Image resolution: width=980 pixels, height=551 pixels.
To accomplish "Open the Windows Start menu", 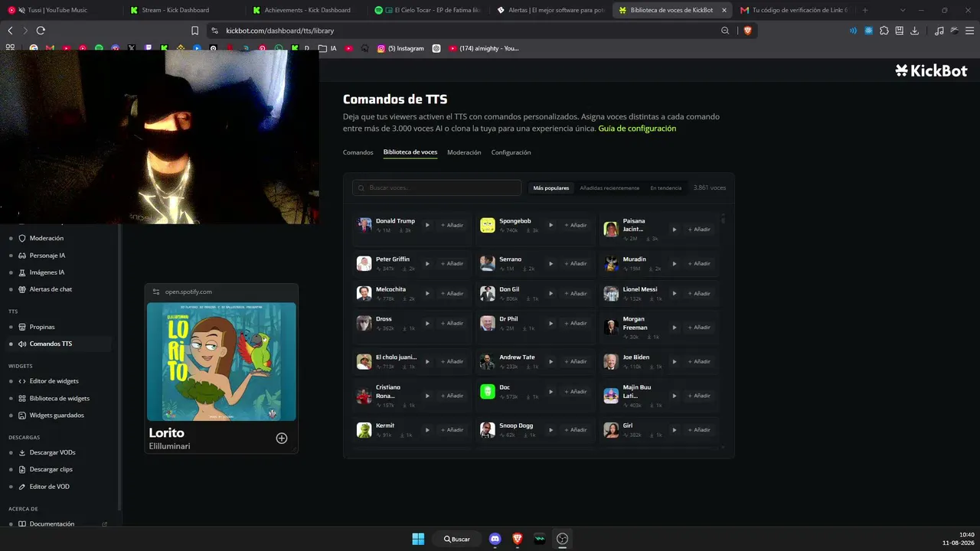I will [x=418, y=539].
